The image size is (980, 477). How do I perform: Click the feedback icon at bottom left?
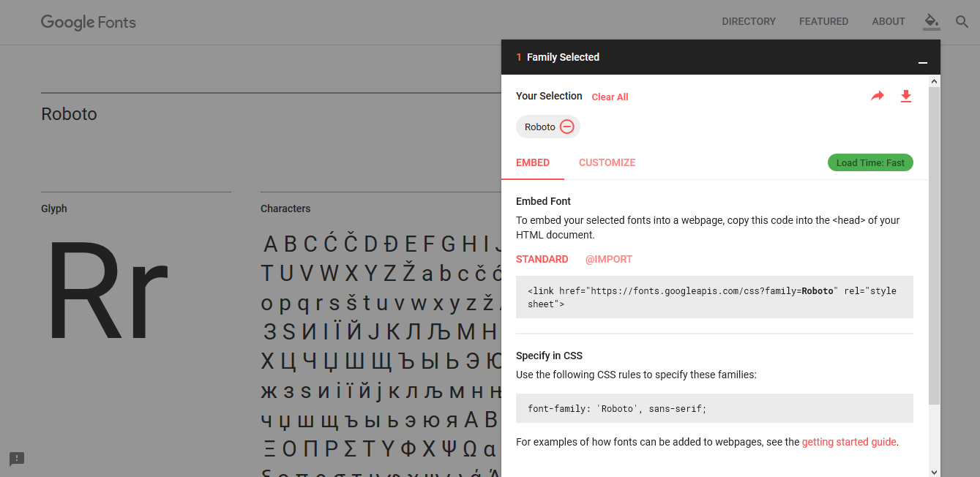tap(17, 459)
